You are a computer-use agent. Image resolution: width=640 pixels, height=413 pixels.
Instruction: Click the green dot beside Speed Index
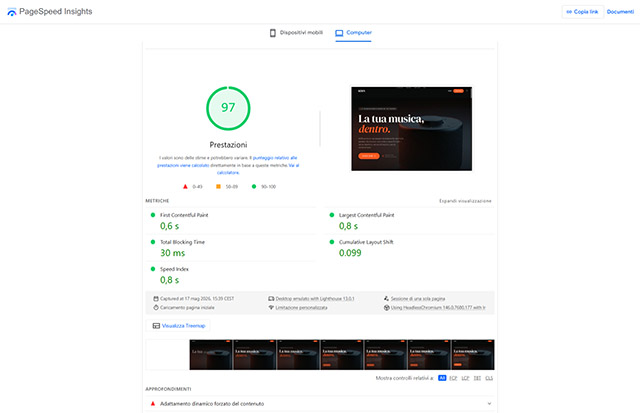coord(153,269)
